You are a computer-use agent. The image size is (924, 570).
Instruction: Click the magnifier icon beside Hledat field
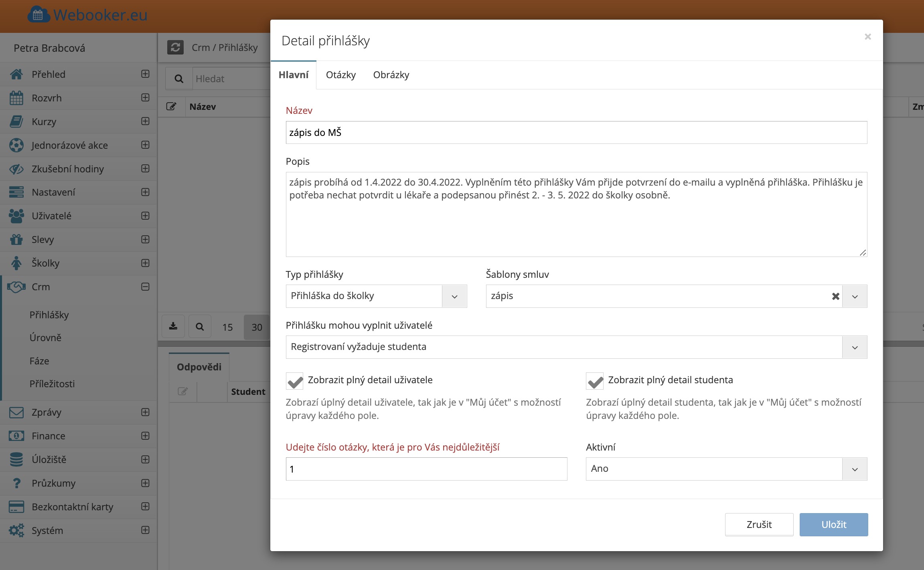tap(179, 79)
